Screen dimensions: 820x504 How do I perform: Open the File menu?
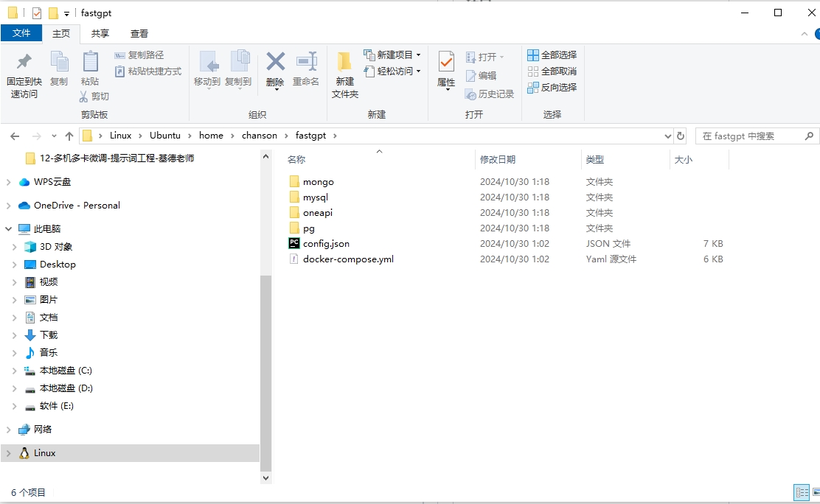(21, 34)
